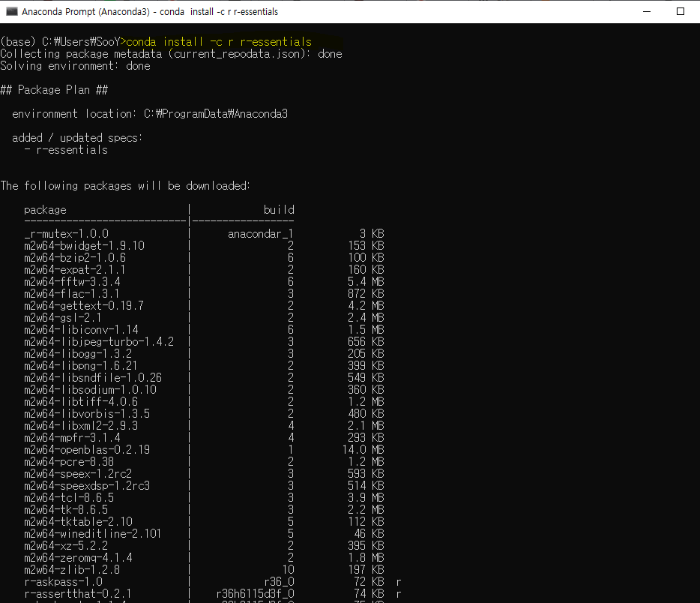Click the '## Package Plan ##' heading
This screenshot has height=603, width=700.
tap(54, 90)
